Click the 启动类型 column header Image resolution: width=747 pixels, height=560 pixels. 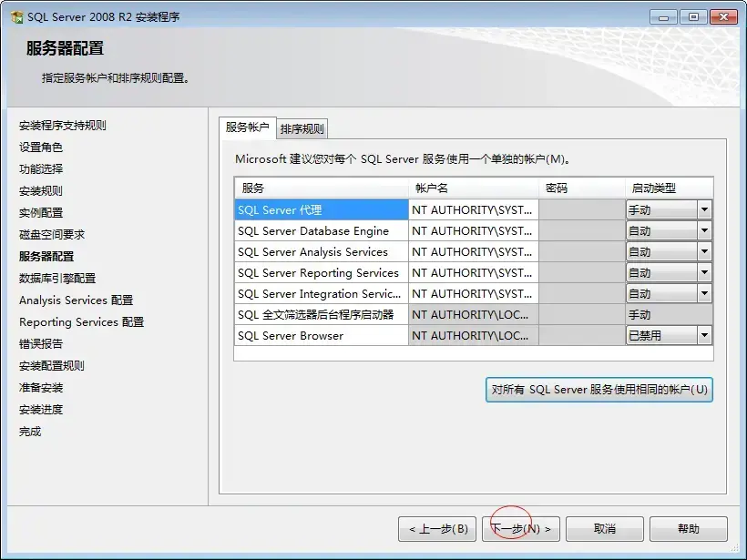[x=670, y=188]
